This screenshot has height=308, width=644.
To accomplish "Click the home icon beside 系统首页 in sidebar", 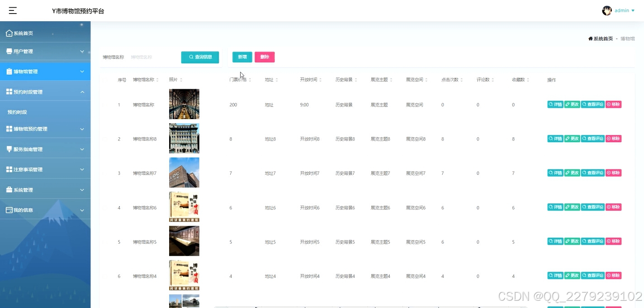I will click(9, 33).
